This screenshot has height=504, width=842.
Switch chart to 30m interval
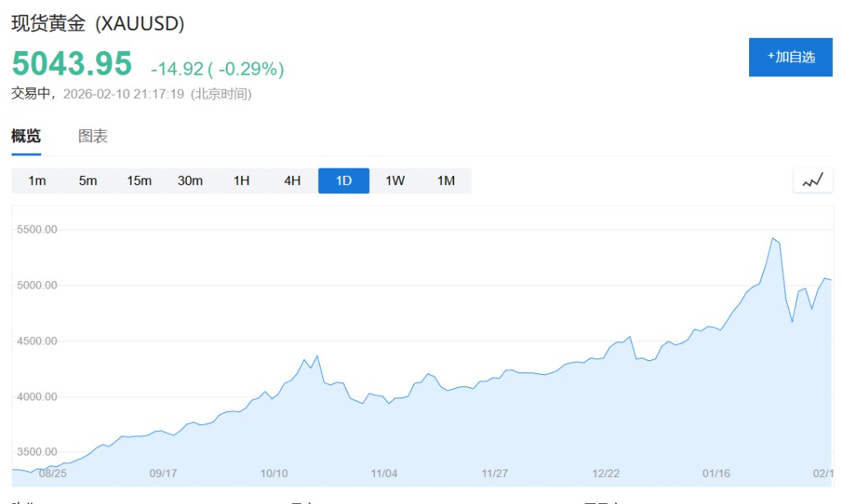tap(190, 181)
